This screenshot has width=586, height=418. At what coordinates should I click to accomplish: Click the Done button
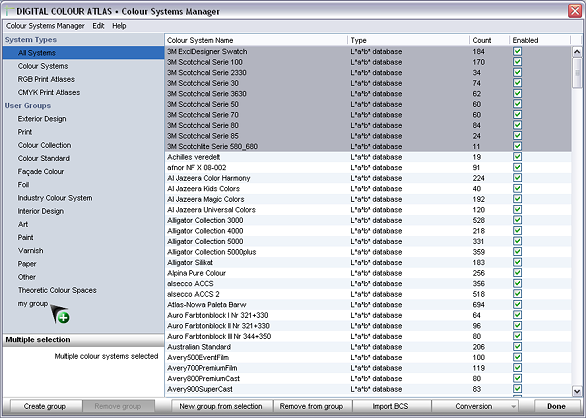click(x=556, y=406)
